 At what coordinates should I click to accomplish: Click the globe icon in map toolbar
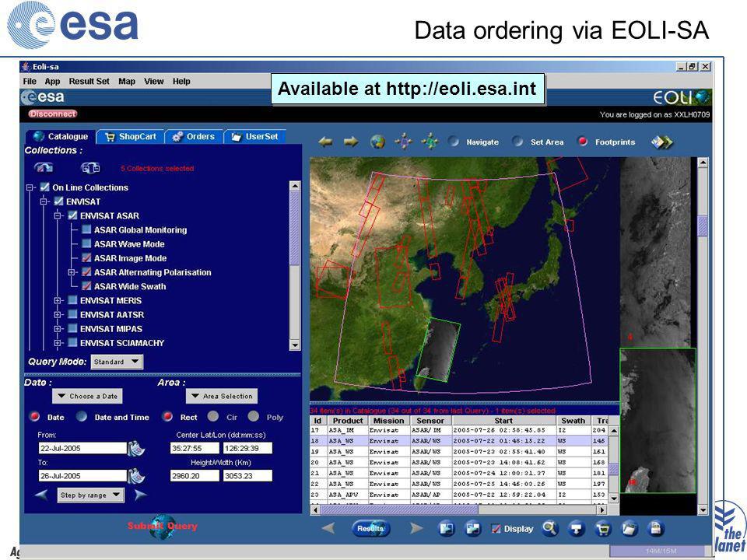[378, 142]
